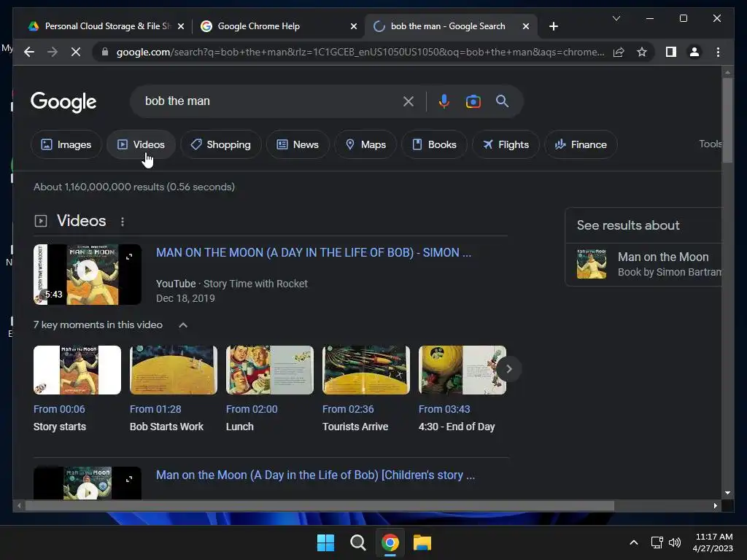747x560 pixels.
Task: Go back with the browser back arrow
Action: (x=29, y=52)
